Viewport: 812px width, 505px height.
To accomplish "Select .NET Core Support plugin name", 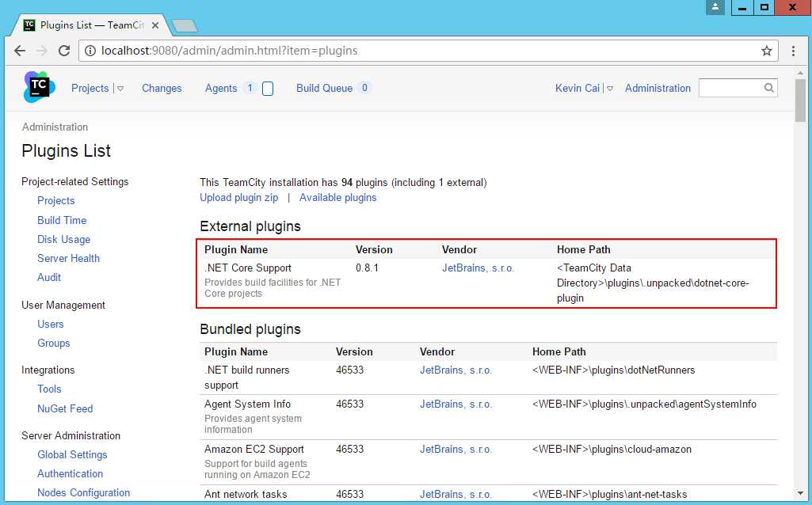I will click(248, 268).
